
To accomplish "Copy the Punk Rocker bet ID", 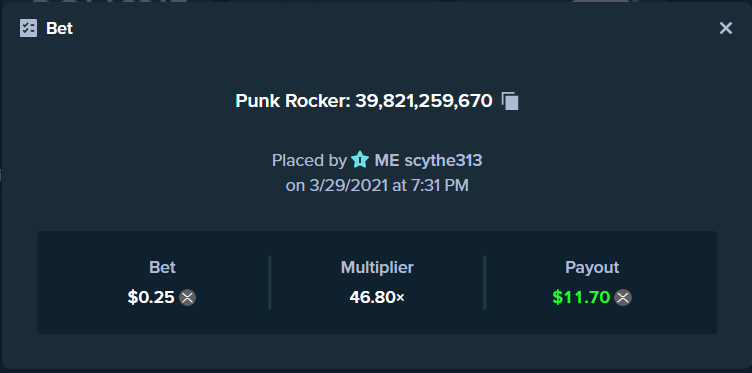I will pos(510,101).
